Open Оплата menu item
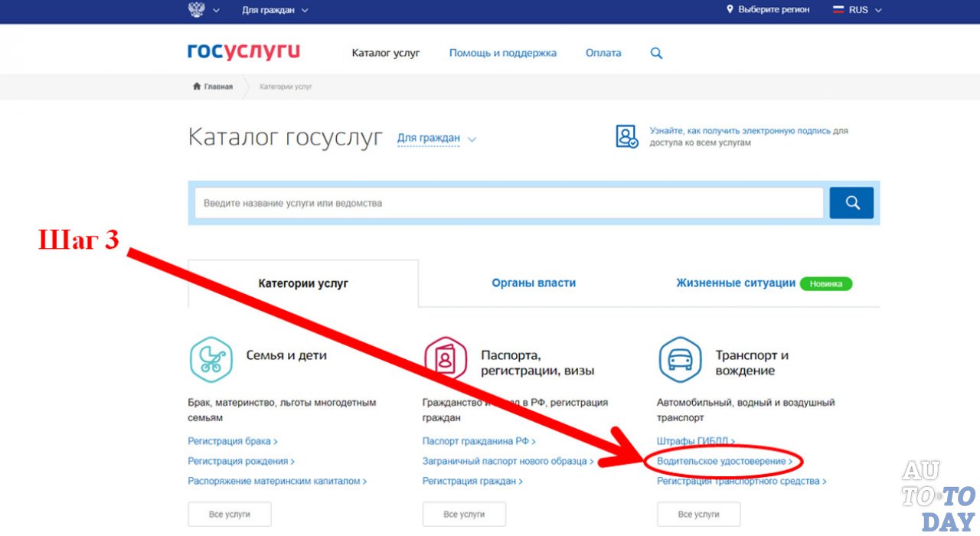Image resolution: width=980 pixels, height=536 pixels. 603,53
